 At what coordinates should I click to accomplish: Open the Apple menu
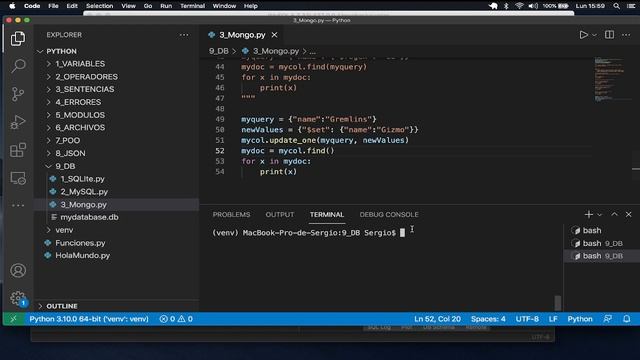coord(12,6)
